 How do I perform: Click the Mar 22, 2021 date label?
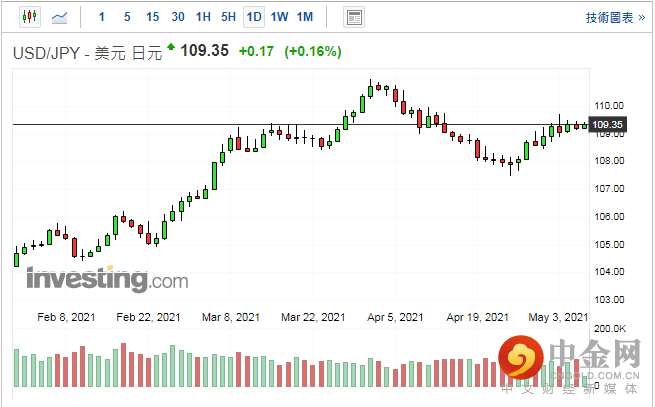coord(313,317)
